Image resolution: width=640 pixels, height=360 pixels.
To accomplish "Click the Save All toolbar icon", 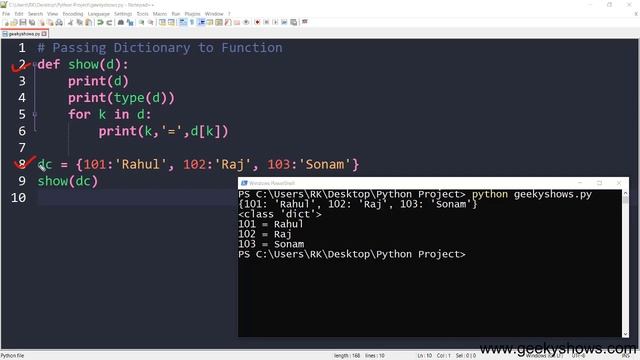I will [x=32, y=22].
